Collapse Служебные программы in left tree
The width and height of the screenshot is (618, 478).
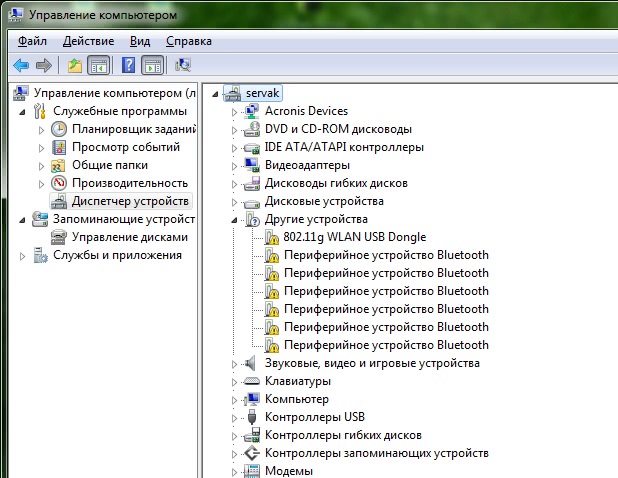pyautogui.click(x=22, y=112)
